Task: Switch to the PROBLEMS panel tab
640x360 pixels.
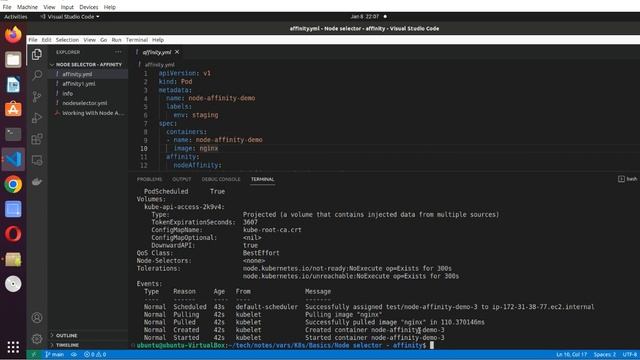Action: point(149,179)
